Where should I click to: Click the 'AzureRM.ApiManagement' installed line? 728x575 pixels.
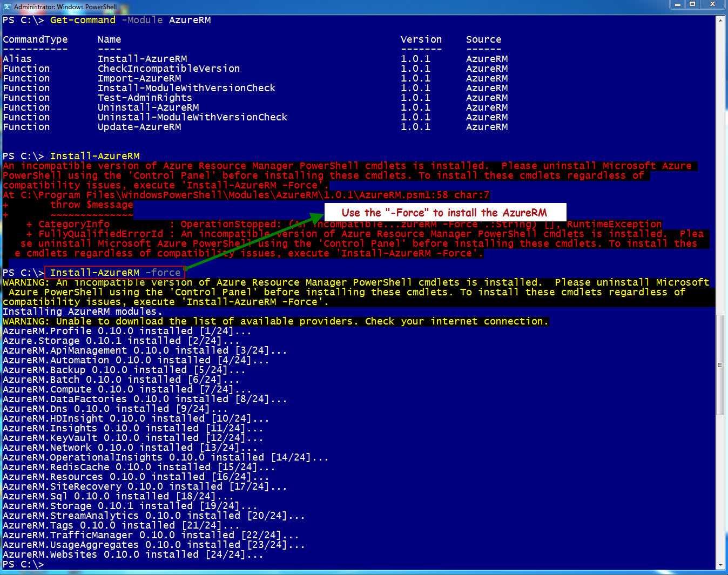coord(145,350)
